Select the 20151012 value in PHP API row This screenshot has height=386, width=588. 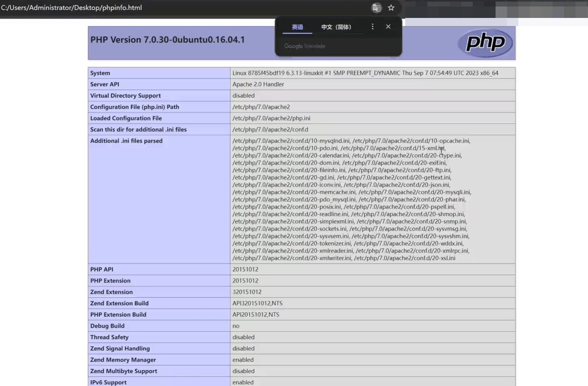pos(245,269)
